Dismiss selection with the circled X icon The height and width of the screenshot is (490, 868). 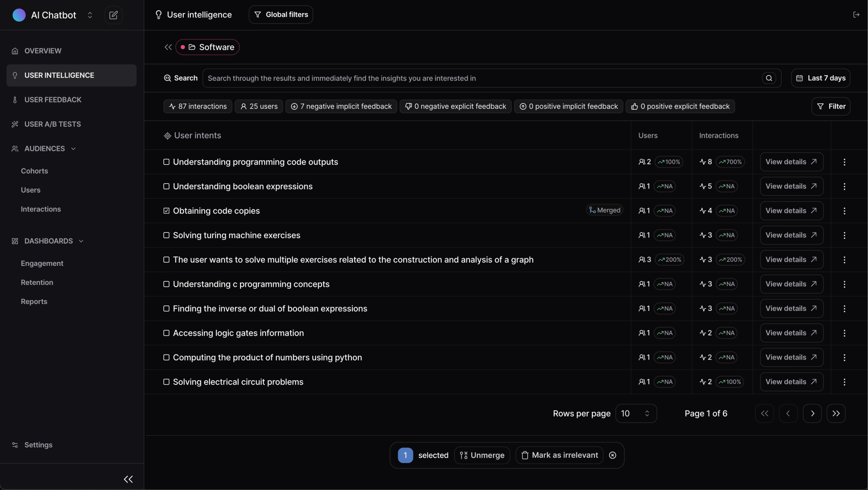click(612, 455)
